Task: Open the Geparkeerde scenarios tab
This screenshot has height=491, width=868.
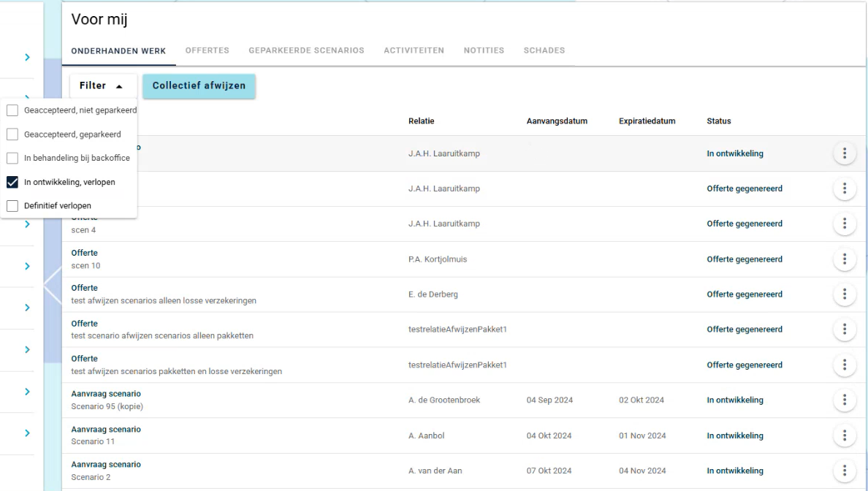Action: click(306, 50)
